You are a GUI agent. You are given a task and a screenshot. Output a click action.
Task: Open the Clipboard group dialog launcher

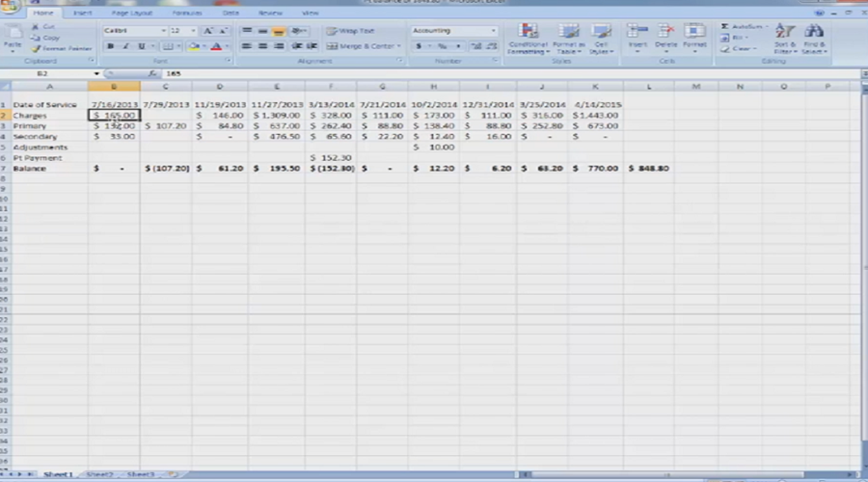pyautogui.click(x=92, y=61)
